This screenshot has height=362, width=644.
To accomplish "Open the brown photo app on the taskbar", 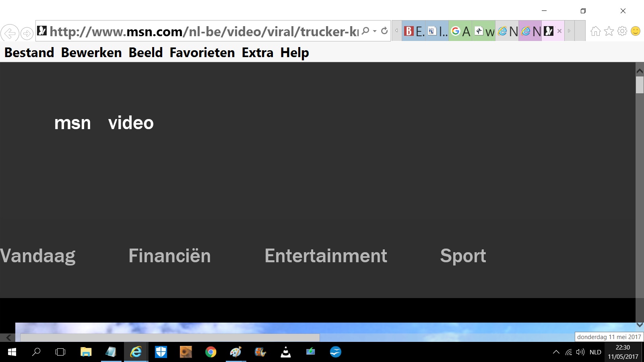I will pos(186,352).
